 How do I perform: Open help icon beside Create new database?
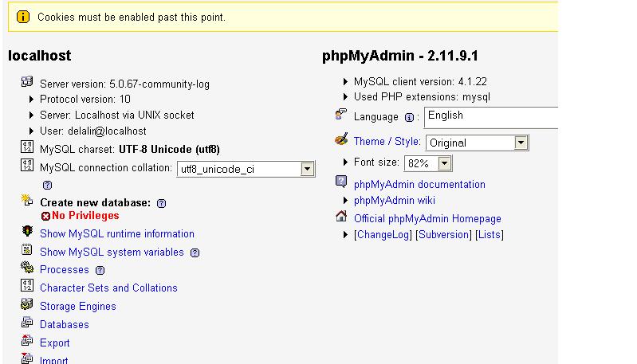(161, 203)
